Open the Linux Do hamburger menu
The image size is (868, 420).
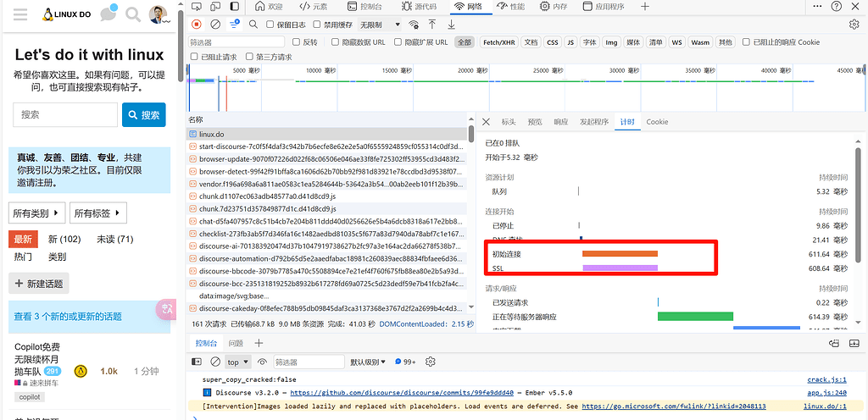(20, 14)
